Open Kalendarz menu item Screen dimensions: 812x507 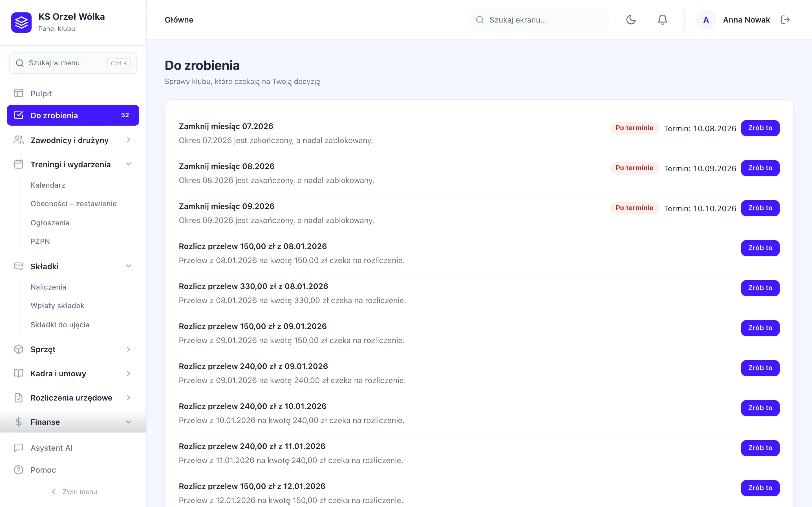48,185
